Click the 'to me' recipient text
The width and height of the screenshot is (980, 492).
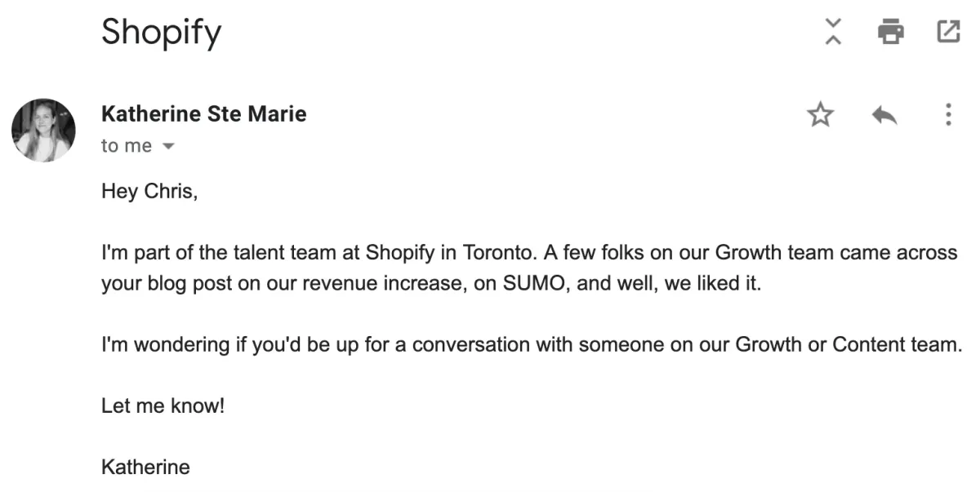(126, 146)
